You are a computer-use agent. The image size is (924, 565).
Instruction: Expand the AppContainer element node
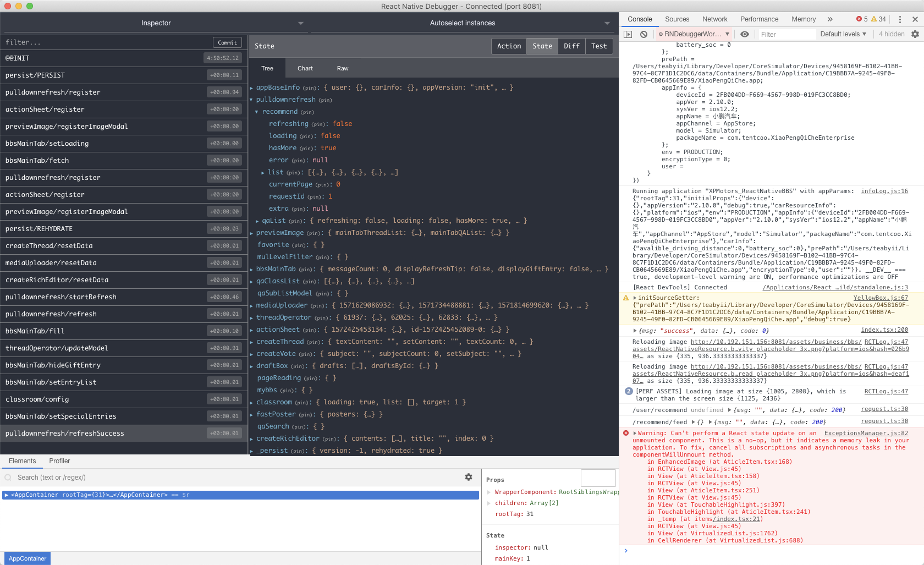(x=7, y=495)
